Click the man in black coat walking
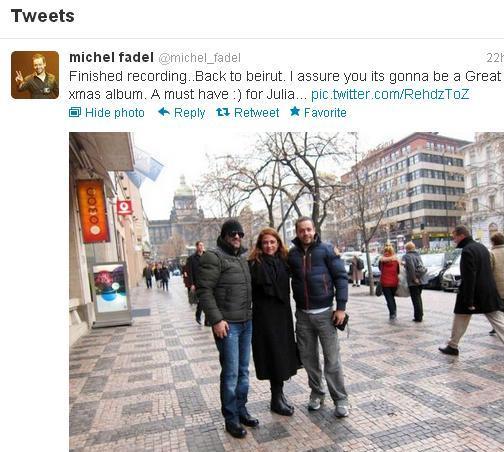Viewport: 504px width, 452px height. [x=470, y=290]
